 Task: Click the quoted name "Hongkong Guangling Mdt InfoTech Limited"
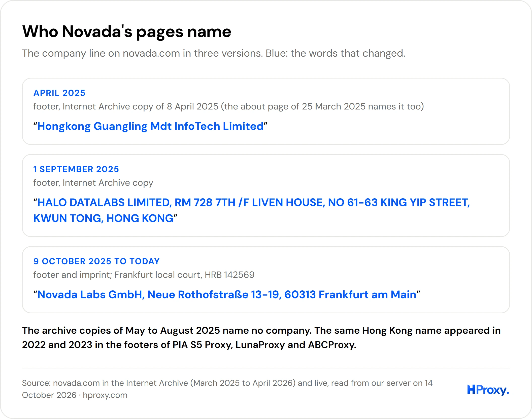click(150, 126)
